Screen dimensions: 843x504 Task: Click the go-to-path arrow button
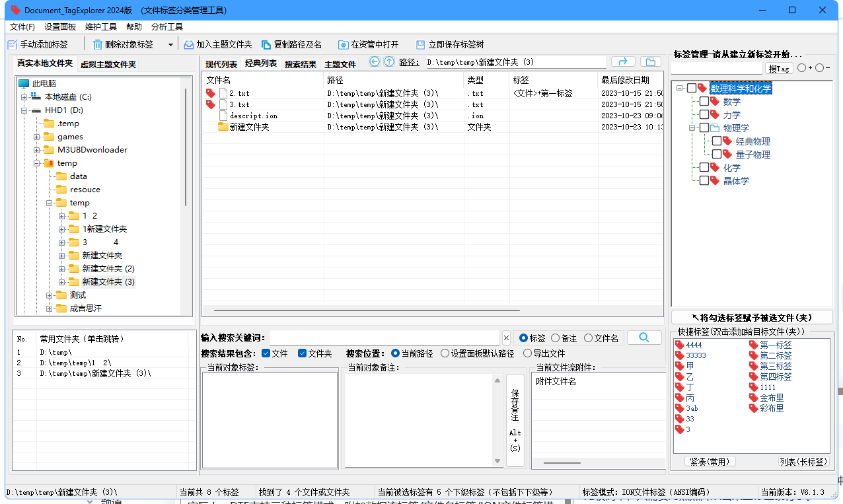pyautogui.click(x=623, y=61)
